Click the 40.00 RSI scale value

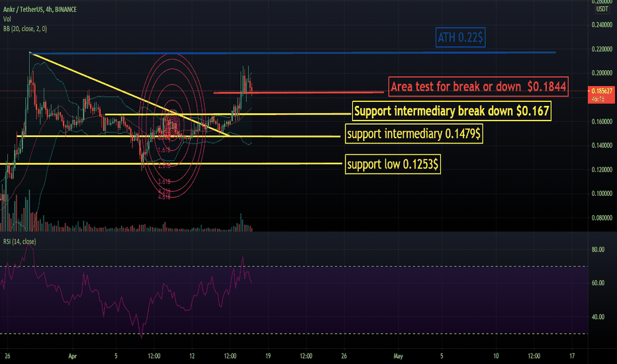[x=598, y=317]
